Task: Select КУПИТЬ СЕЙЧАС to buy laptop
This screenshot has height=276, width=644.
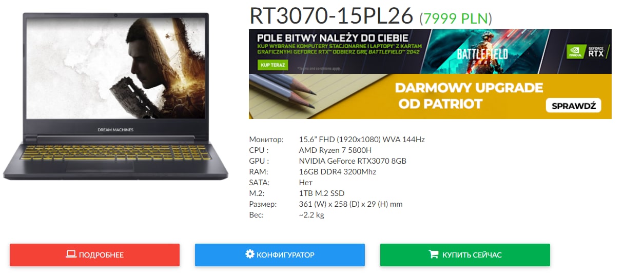Action: (465, 255)
